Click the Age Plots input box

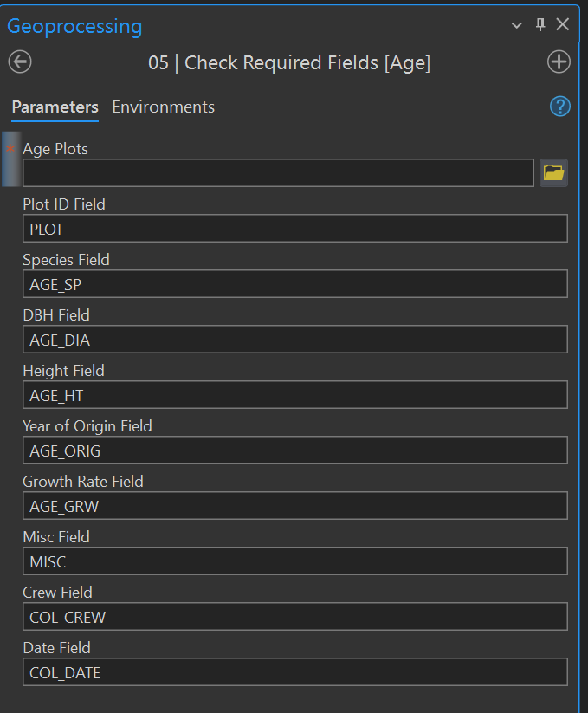pos(278,173)
